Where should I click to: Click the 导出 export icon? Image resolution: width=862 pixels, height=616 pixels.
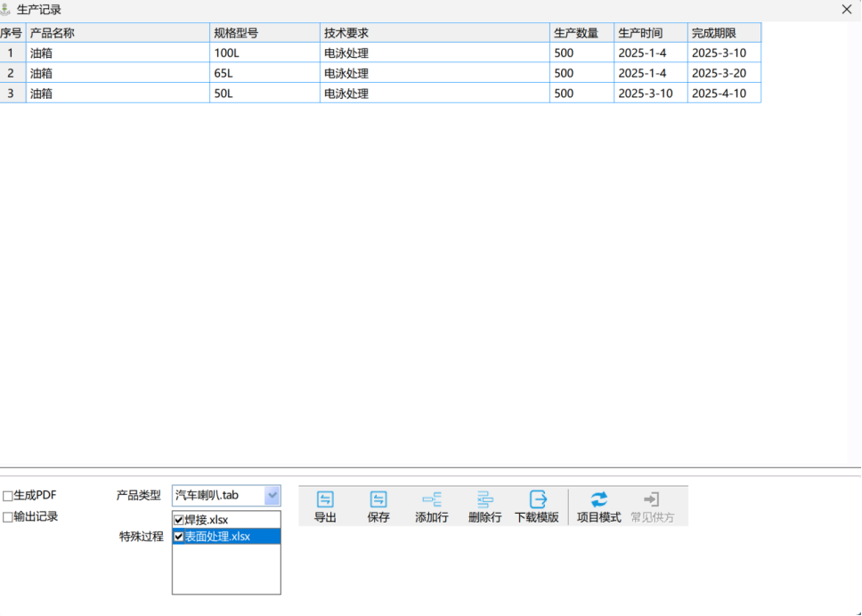pos(325,500)
